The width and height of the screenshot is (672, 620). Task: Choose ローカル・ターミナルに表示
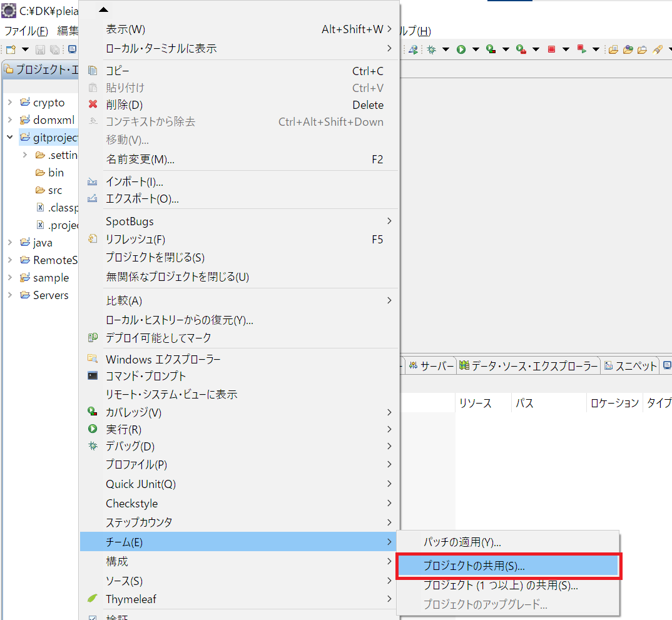(x=240, y=48)
